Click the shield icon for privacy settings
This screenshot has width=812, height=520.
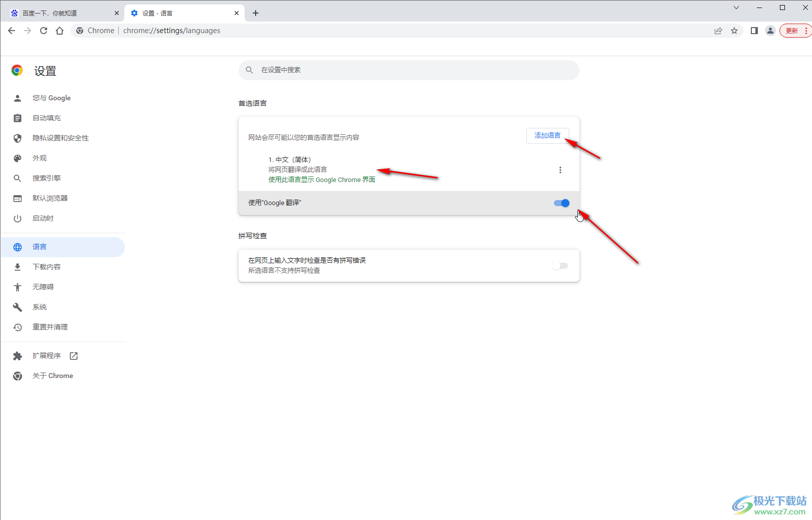18,138
